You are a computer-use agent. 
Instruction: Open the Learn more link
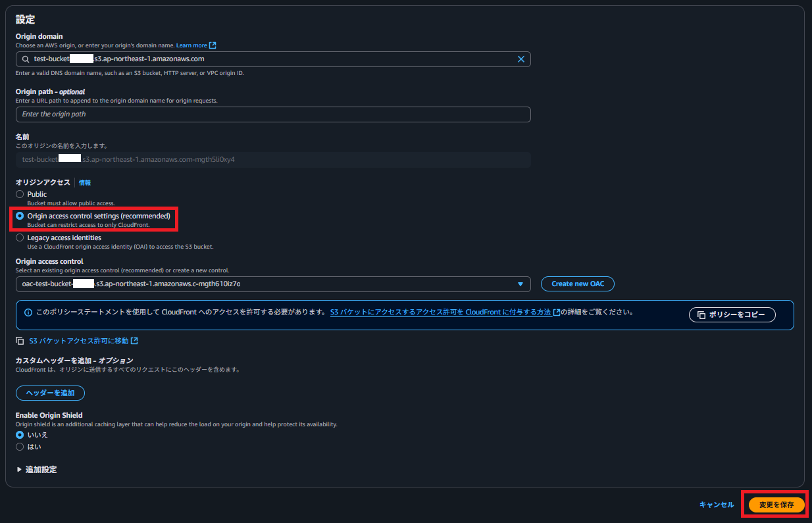coord(191,45)
